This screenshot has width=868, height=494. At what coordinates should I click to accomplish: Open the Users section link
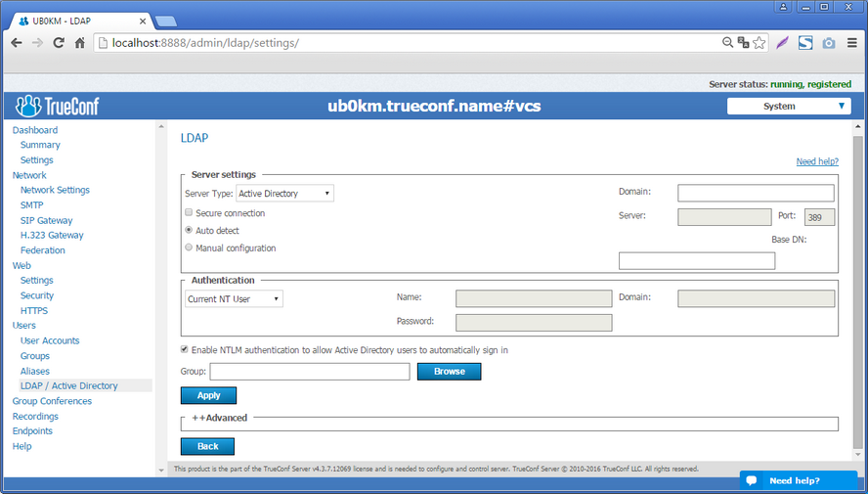(23, 326)
